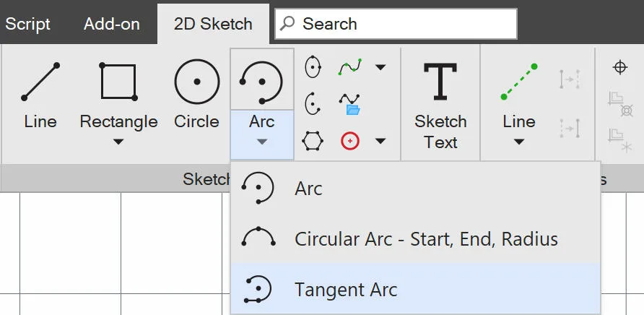Click the spline from file folder icon

(349, 104)
